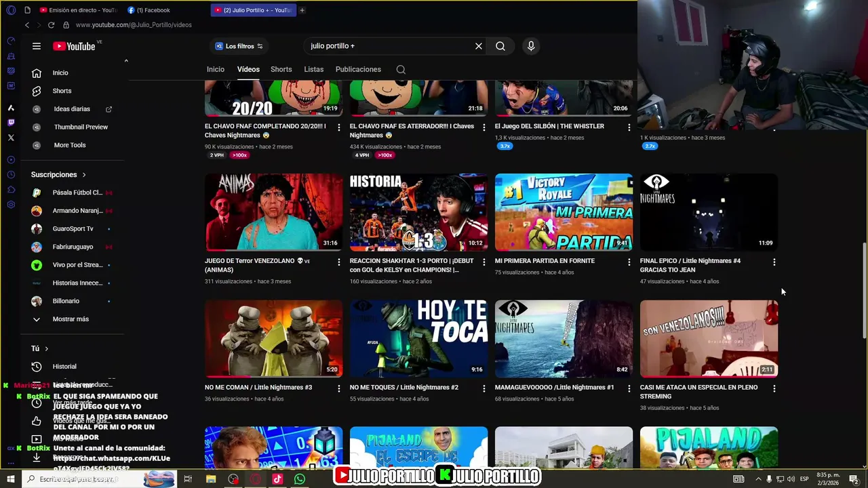This screenshot has width=868, height=488.
Task: Open options for MAMAGUEVOOOOO Little Nightmares #1
Action: [x=629, y=388]
